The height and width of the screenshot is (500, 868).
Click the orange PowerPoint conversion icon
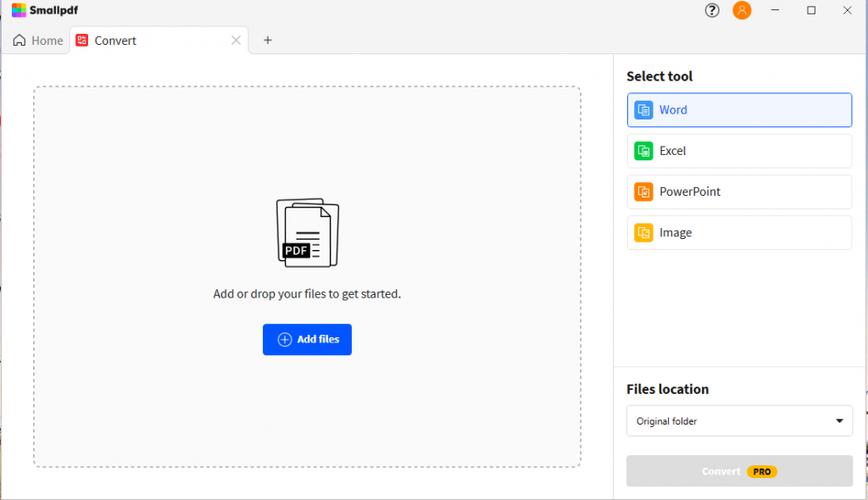coord(644,192)
